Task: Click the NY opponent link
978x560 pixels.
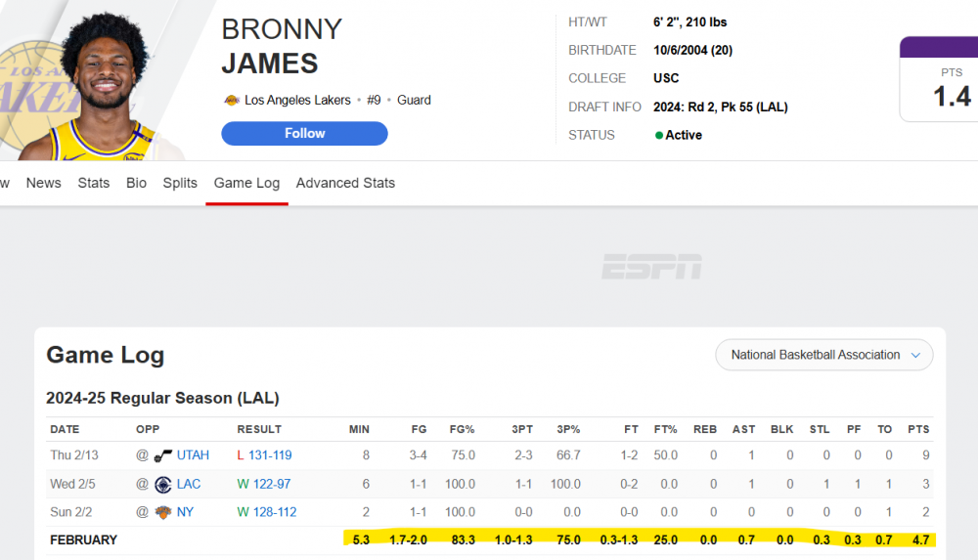Action: coord(185,512)
